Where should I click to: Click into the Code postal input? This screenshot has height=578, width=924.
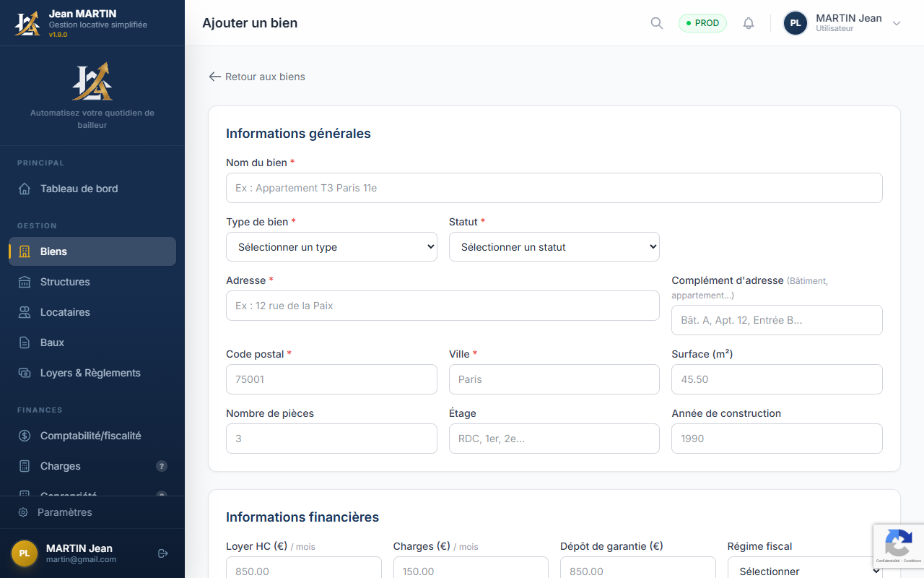point(331,379)
